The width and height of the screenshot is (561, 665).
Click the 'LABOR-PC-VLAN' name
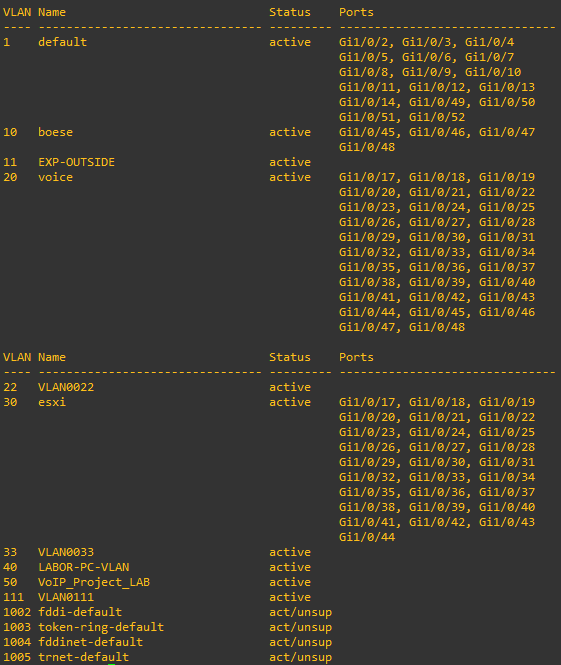coord(84,567)
